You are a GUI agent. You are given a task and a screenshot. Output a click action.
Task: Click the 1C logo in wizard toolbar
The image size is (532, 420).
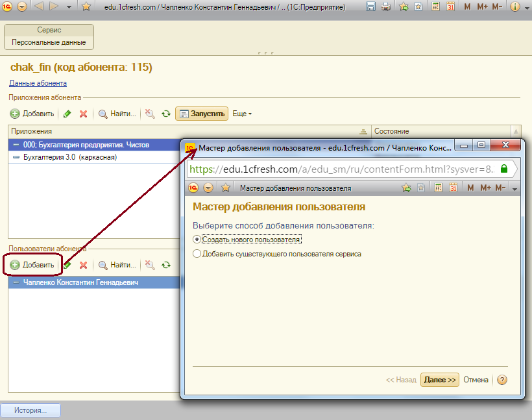tap(193, 188)
